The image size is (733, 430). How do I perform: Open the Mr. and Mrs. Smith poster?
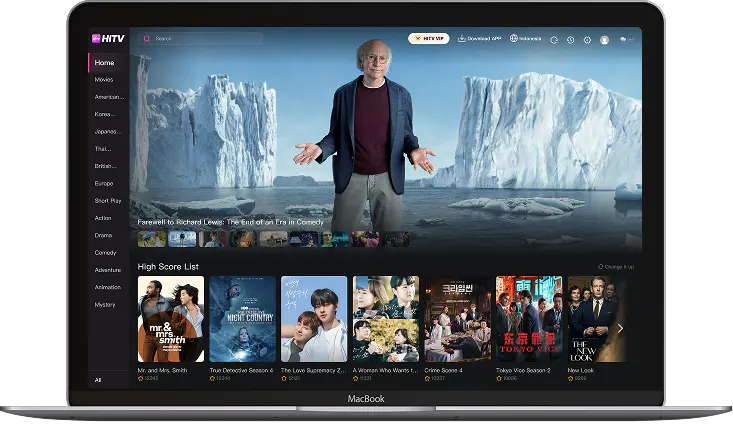(x=171, y=319)
